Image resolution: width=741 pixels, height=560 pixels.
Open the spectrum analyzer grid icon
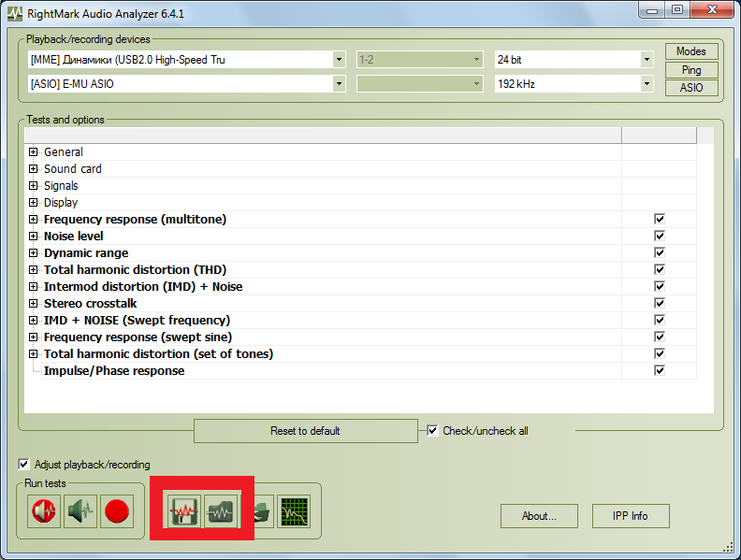pos(294,510)
